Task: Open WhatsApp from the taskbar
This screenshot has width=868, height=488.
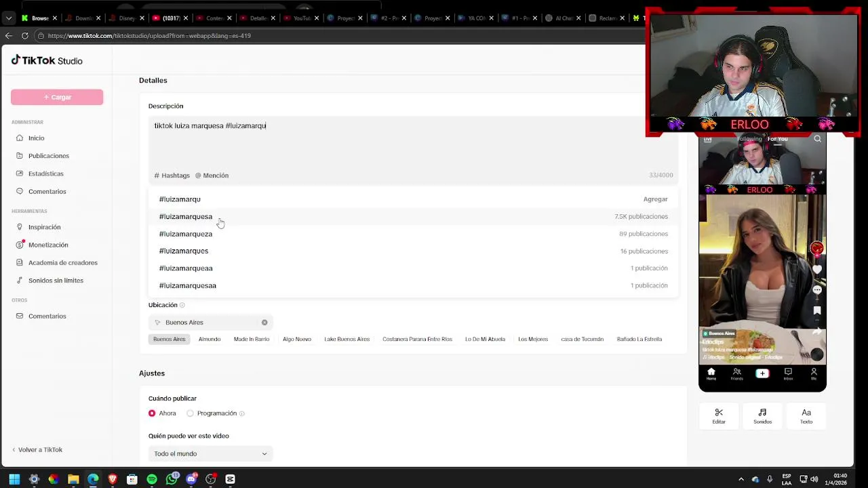Action: 172,479
